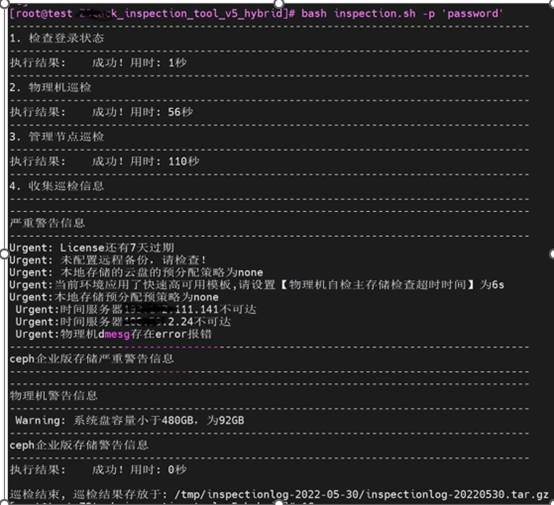Viewport: 554px width, 505px height.
Task: Click the heading 'ceph企业版存储警告信息'
Action: coord(79,445)
